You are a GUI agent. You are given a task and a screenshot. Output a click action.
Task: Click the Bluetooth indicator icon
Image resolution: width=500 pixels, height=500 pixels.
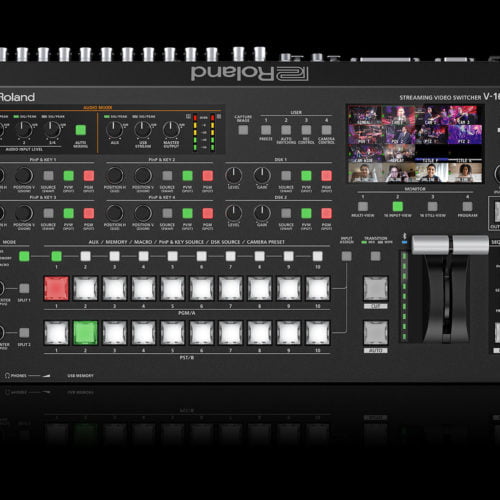pos(404,236)
